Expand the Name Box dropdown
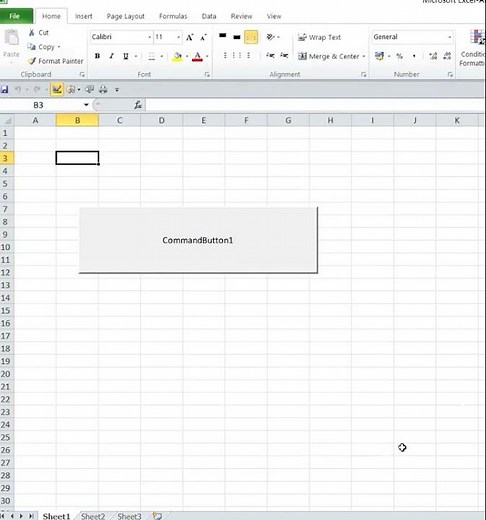 [x=86, y=105]
